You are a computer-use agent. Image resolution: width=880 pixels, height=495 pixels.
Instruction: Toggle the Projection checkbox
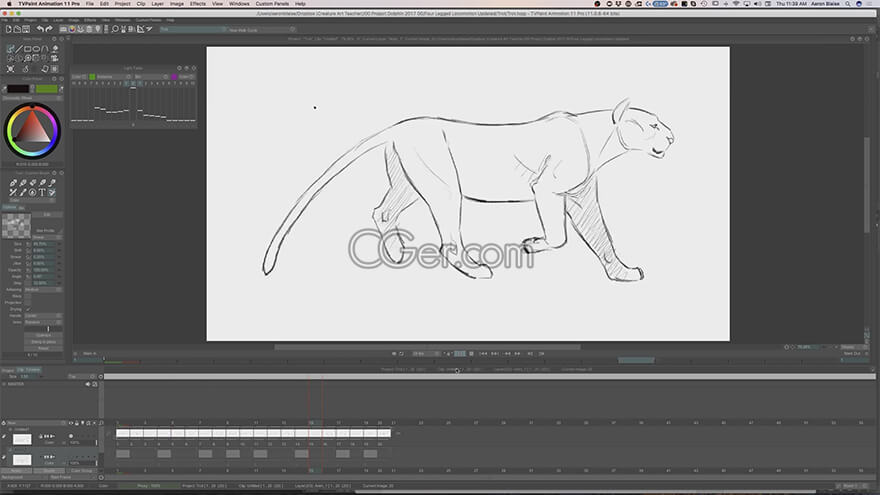[x=28, y=302]
